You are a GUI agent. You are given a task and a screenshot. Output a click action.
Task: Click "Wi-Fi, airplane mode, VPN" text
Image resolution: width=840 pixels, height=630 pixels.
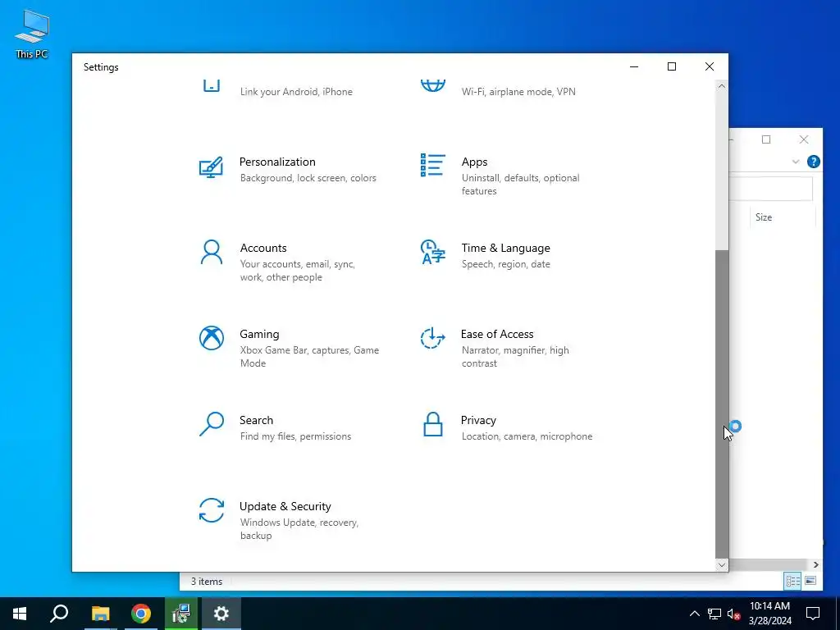tap(518, 92)
